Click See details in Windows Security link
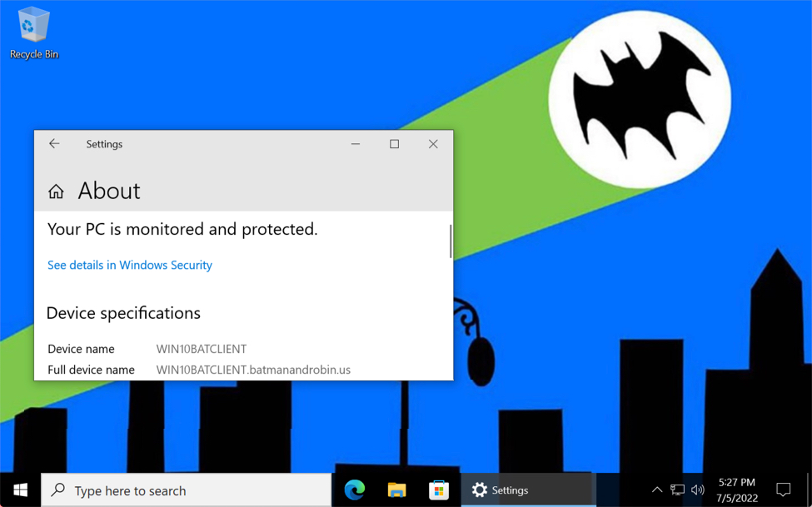 tap(130, 265)
